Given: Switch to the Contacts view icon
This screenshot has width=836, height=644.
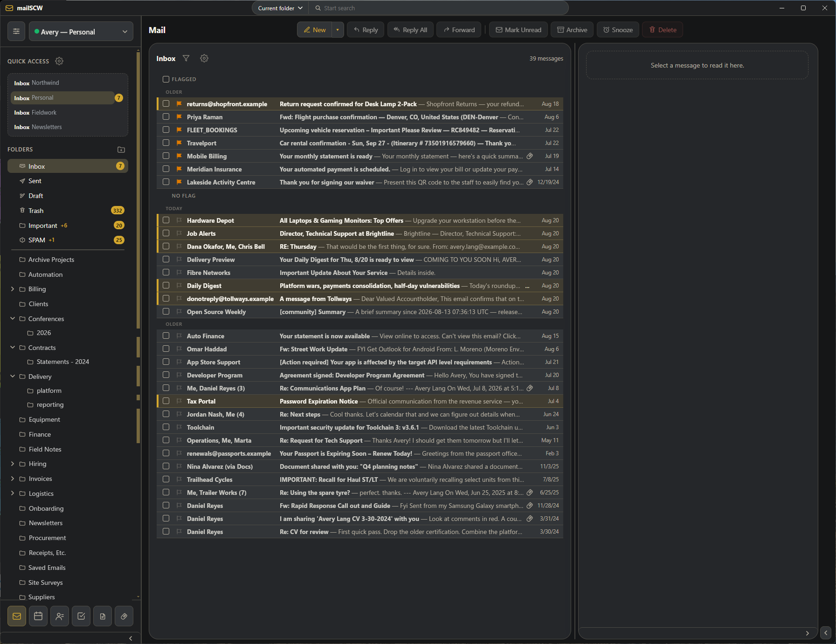Looking at the screenshot, I should pos(60,616).
